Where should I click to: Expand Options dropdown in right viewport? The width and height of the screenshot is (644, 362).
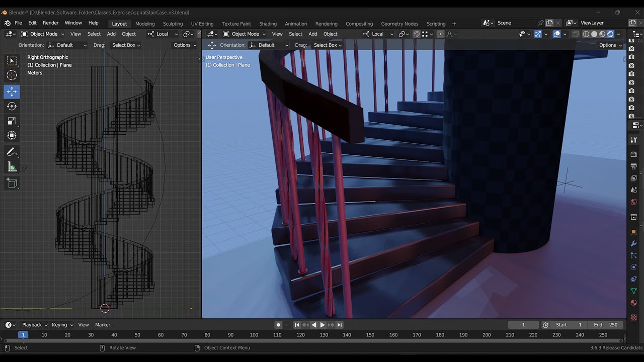[610, 45]
